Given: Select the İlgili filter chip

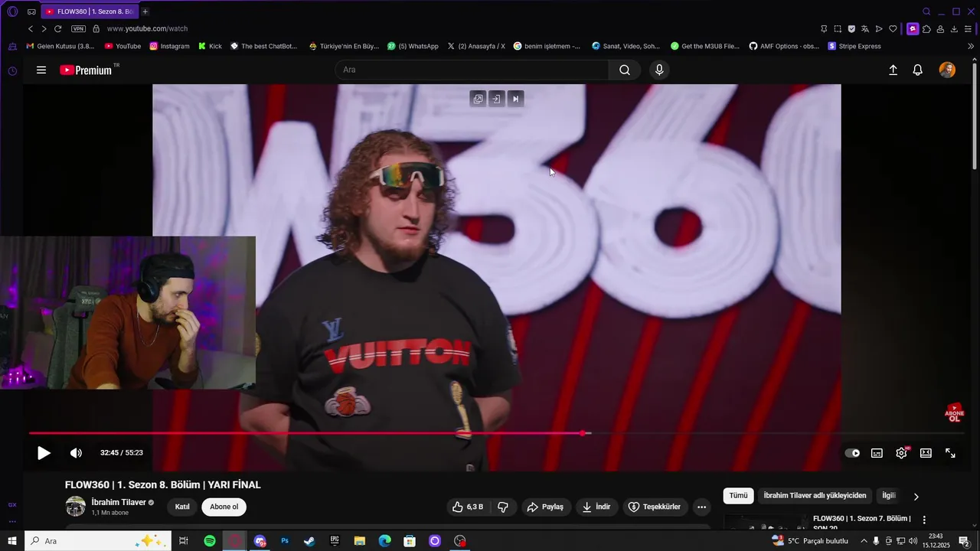Looking at the screenshot, I should click(x=889, y=496).
